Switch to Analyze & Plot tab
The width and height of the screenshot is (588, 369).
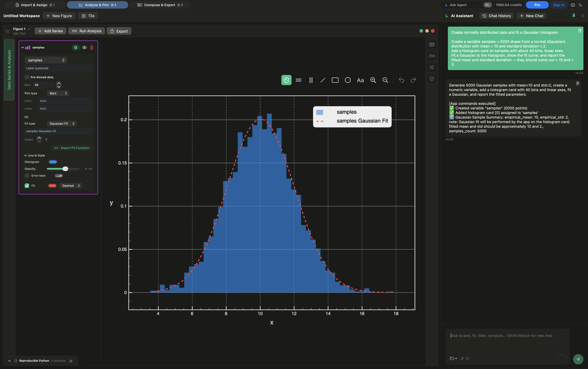[97, 5]
